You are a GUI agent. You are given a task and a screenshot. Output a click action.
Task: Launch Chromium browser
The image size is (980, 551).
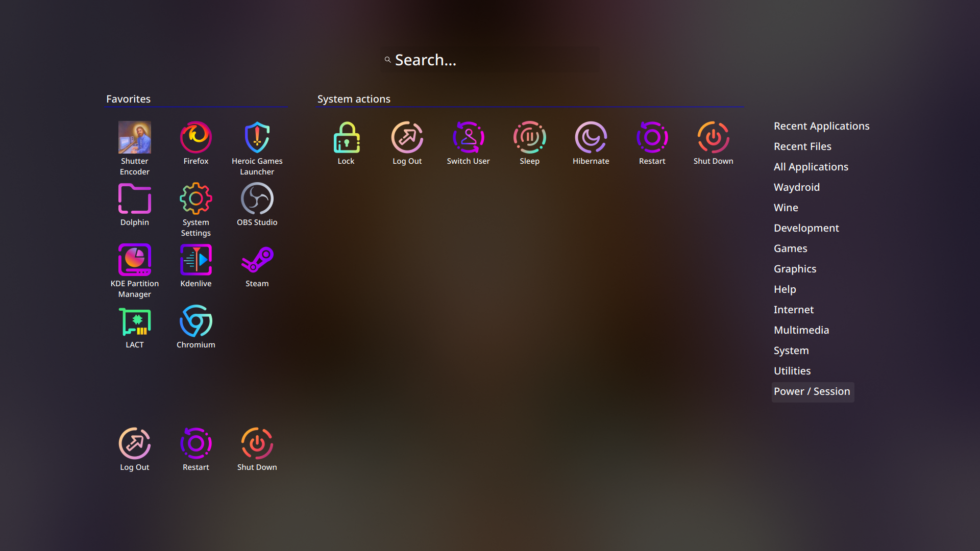195,321
